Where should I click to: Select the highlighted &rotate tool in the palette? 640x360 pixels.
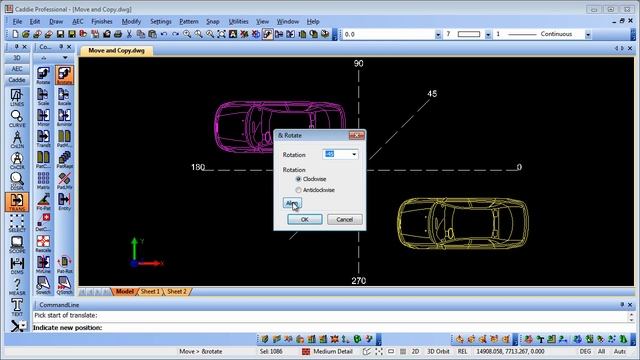[x=64, y=75]
